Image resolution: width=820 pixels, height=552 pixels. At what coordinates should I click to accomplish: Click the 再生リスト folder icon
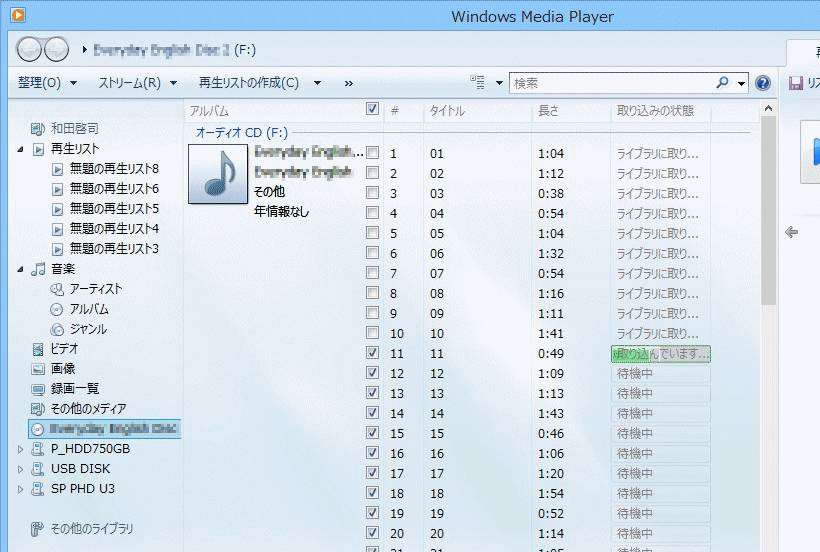point(38,149)
